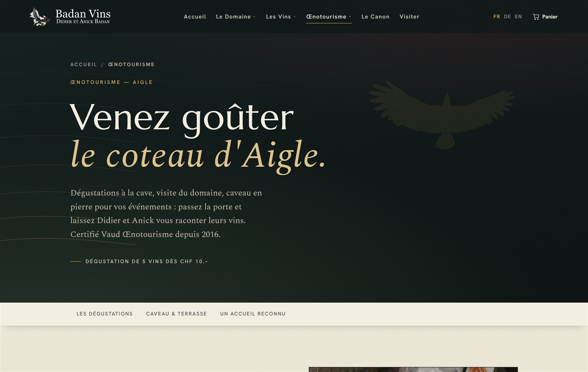588x372 pixels.
Task: Go to the Accueil nav item
Action: click(x=195, y=17)
